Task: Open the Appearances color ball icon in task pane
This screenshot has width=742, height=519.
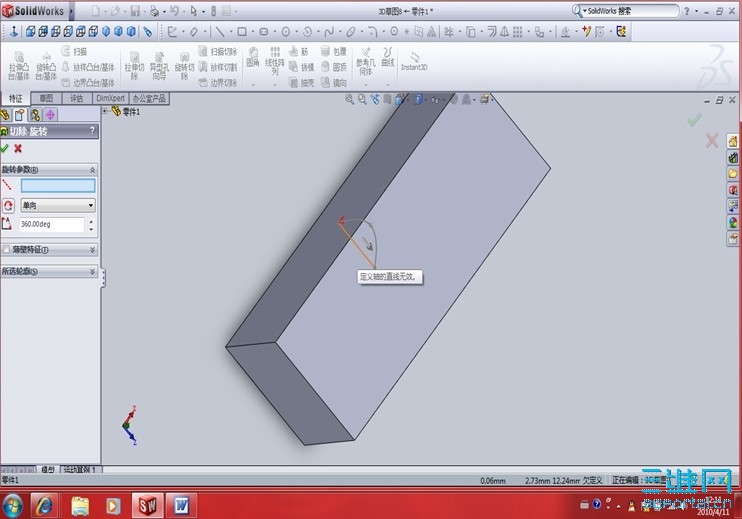Action: click(x=733, y=222)
